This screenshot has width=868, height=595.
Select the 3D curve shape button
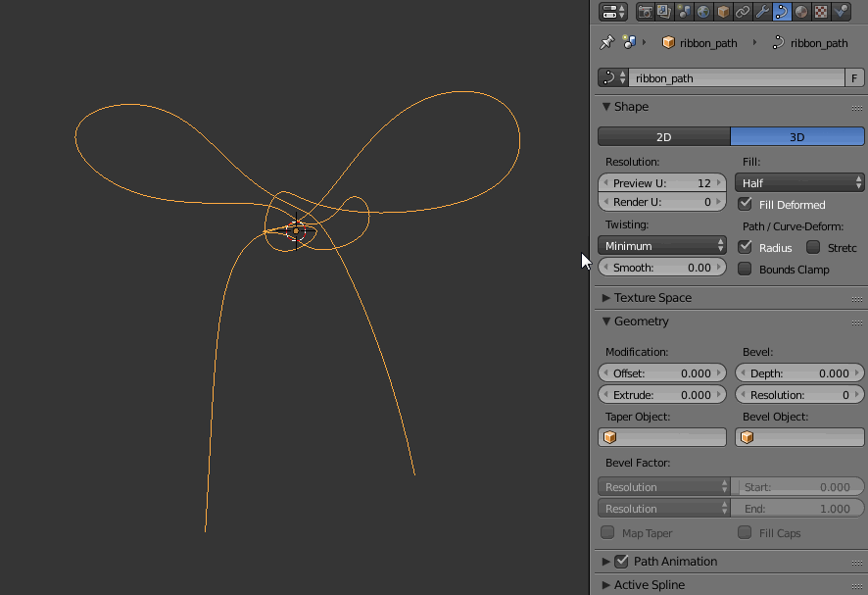pos(797,137)
